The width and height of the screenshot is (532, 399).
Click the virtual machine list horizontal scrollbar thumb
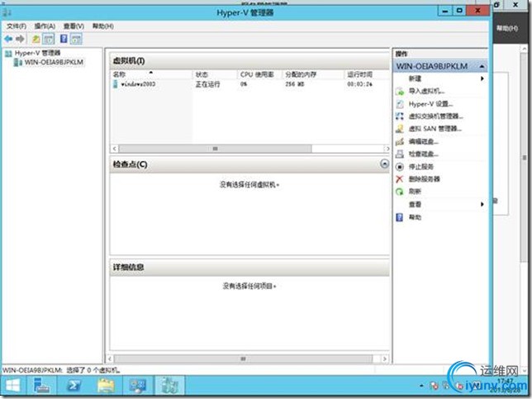pos(215,149)
